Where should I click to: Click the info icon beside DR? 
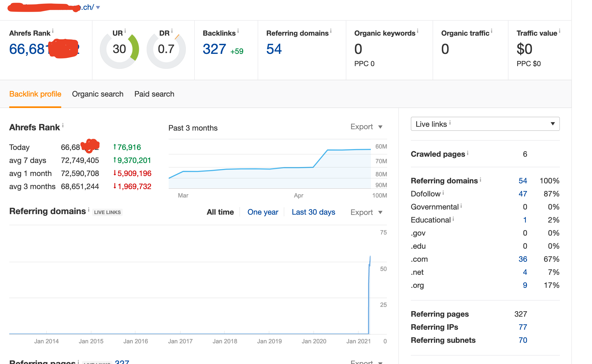click(172, 31)
